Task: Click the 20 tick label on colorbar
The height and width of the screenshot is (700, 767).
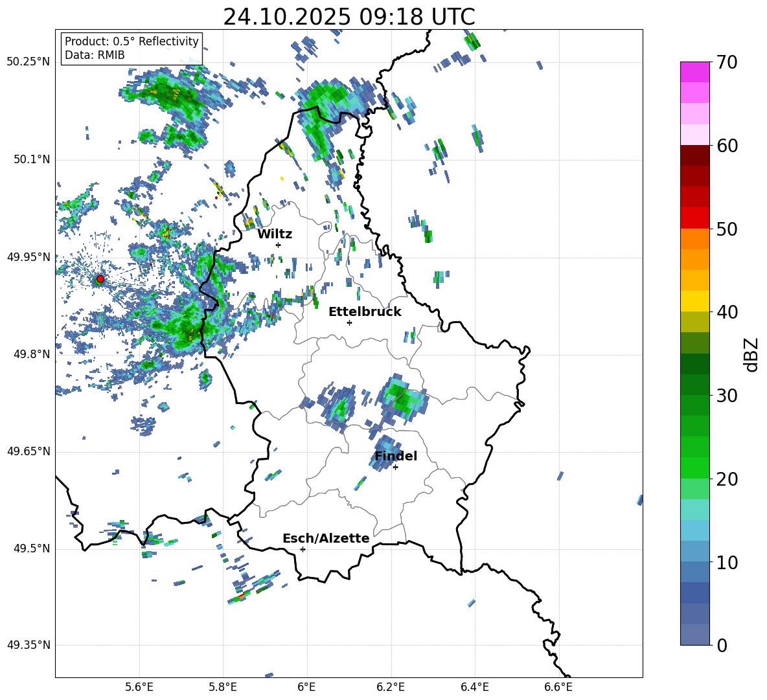Action: (x=727, y=479)
